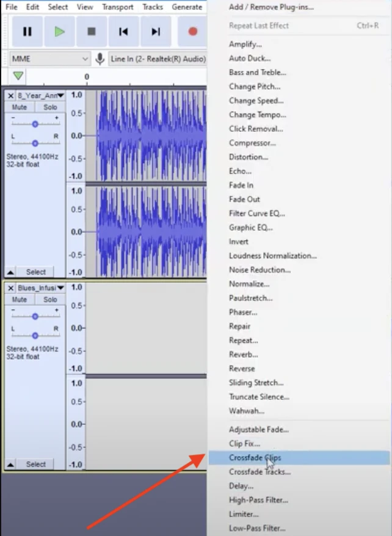Viewport: 392px width, 536px height.
Task: Mute the 8_Year_Ann track
Action: pyautogui.click(x=20, y=107)
